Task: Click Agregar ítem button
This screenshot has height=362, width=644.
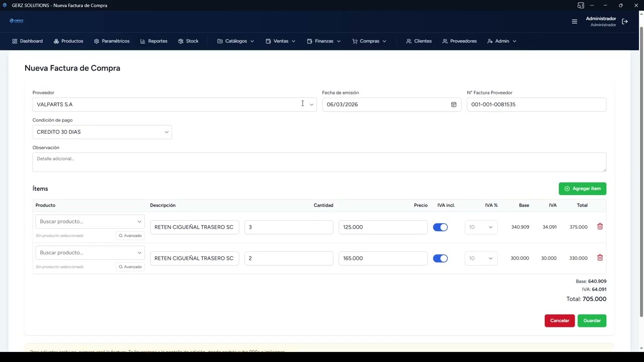Action: point(582,189)
